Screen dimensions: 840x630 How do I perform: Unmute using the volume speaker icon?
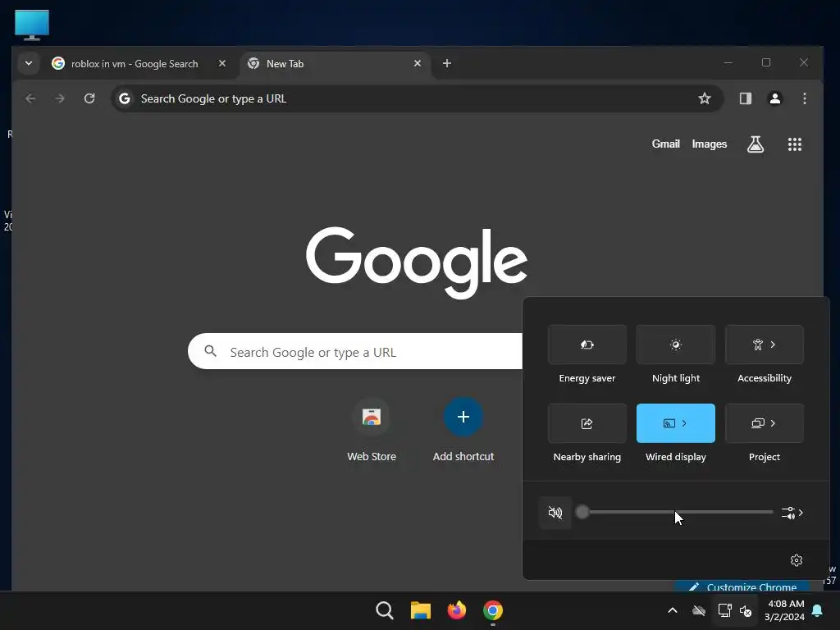(x=555, y=513)
